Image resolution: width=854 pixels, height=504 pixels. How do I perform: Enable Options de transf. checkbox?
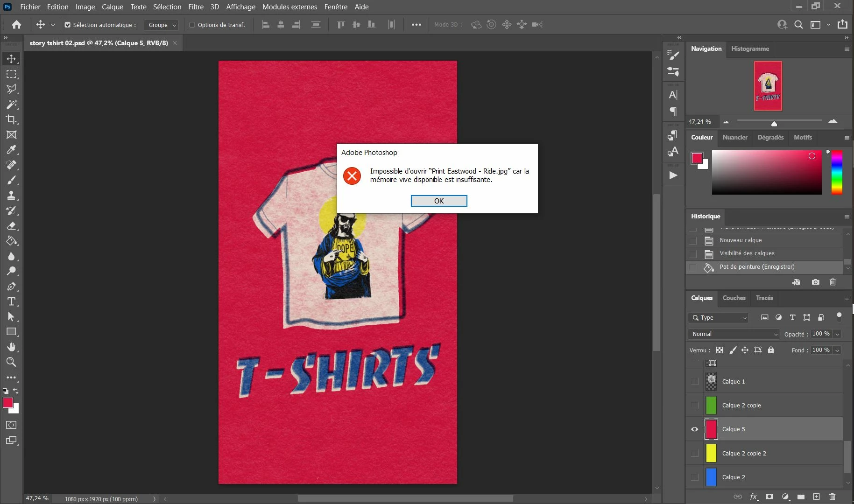[192, 25]
